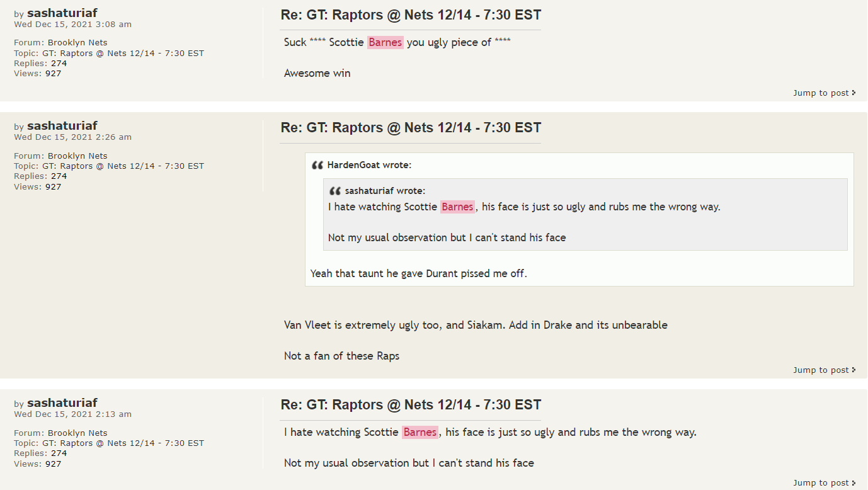Click the heading of the 'Awesome win' post

[410, 15]
